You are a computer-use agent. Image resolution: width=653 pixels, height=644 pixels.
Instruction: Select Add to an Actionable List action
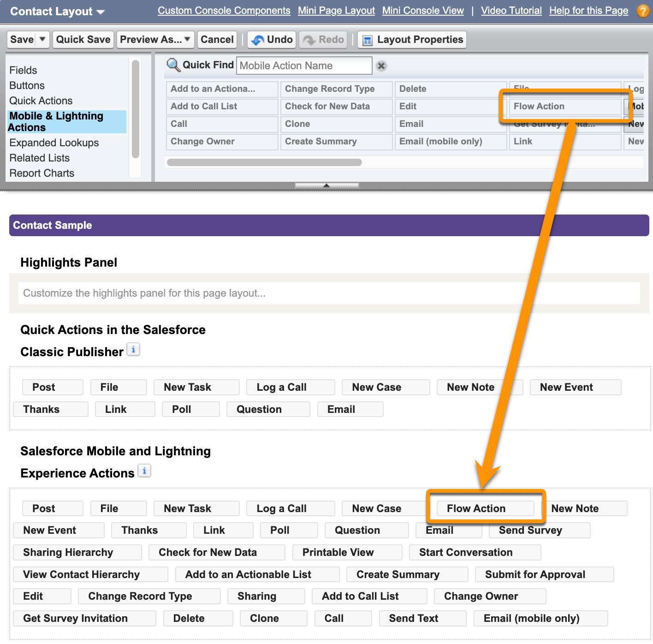[x=257, y=574]
